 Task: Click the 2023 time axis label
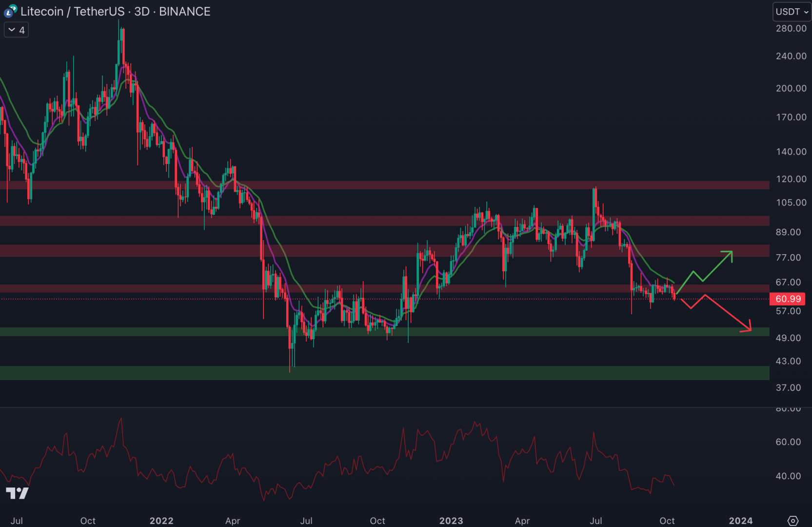[x=451, y=521]
